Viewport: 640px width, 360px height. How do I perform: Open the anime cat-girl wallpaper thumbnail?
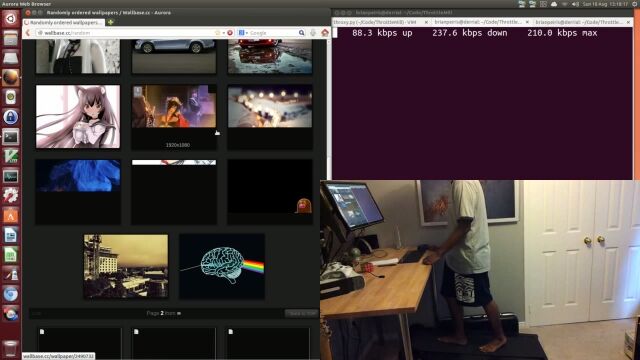pos(78,116)
